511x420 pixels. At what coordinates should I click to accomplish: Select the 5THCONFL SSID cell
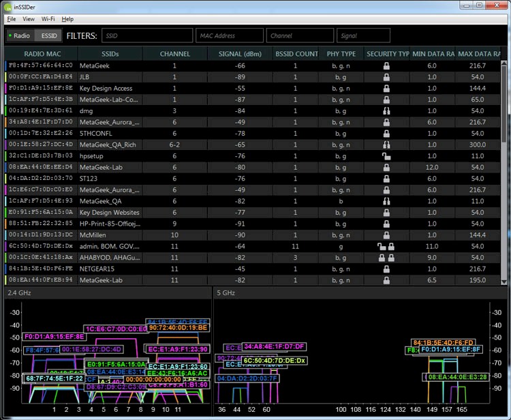(110, 134)
